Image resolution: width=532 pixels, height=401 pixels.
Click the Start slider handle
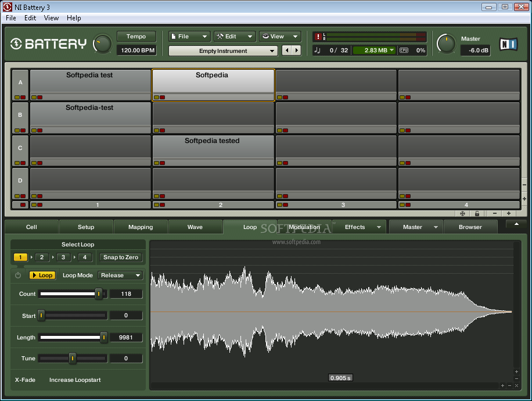[41, 316]
